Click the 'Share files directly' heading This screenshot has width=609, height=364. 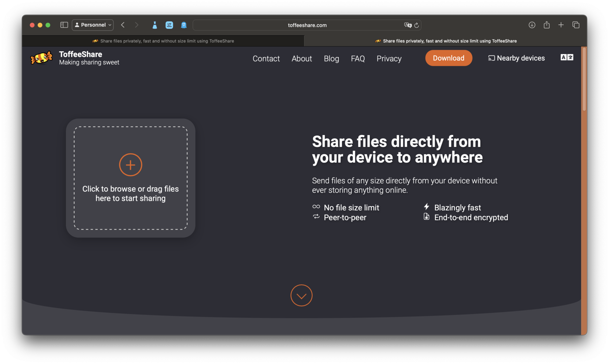tap(397, 150)
